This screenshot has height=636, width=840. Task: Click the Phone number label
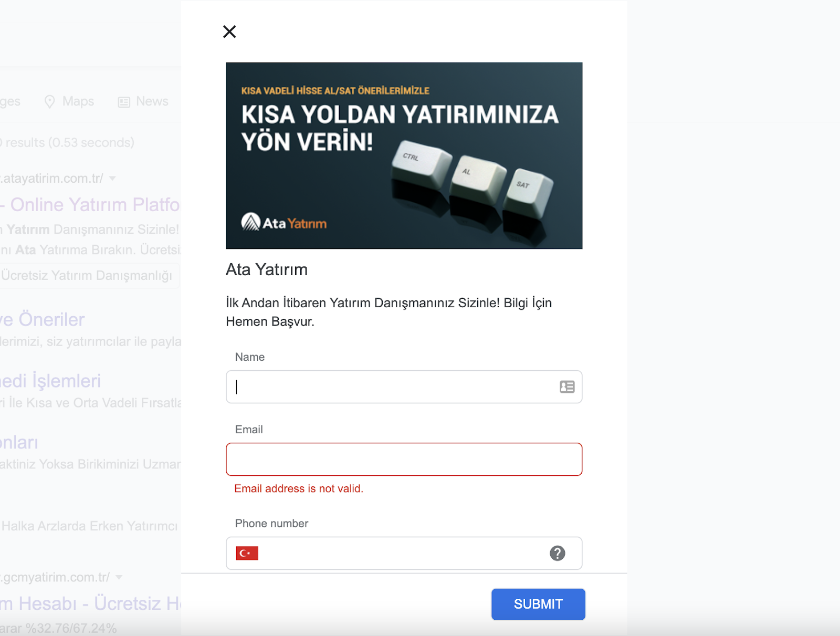pos(271,524)
